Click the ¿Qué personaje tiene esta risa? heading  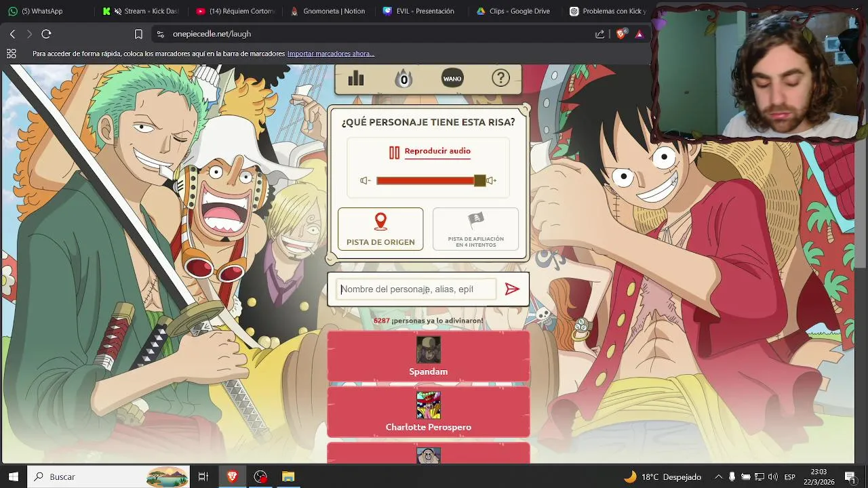click(428, 123)
